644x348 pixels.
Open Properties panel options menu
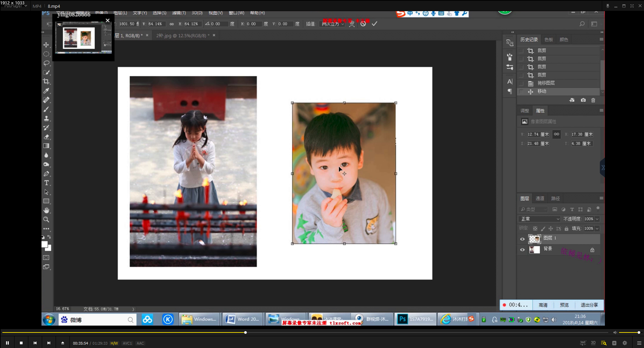coord(601,110)
